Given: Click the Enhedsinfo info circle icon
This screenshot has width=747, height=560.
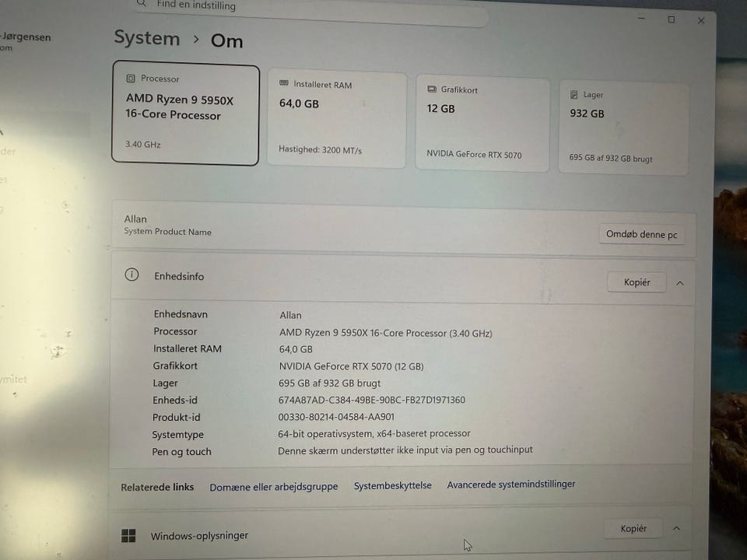Looking at the screenshot, I should [132, 275].
